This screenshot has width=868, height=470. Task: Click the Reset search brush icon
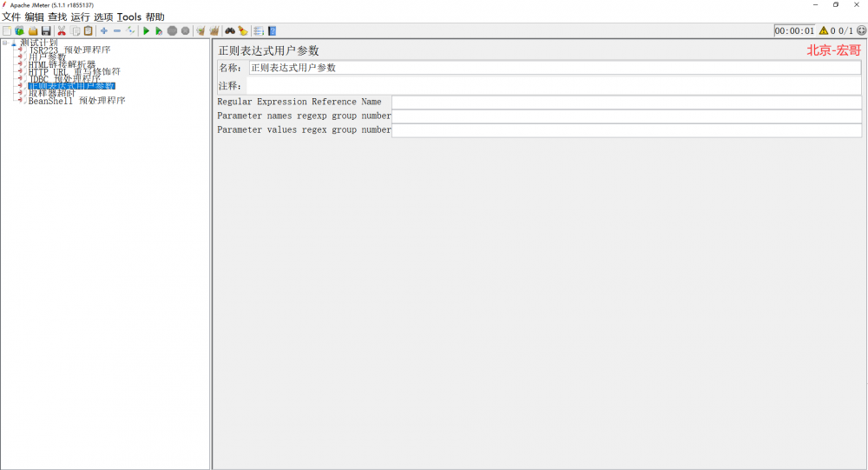(243, 31)
